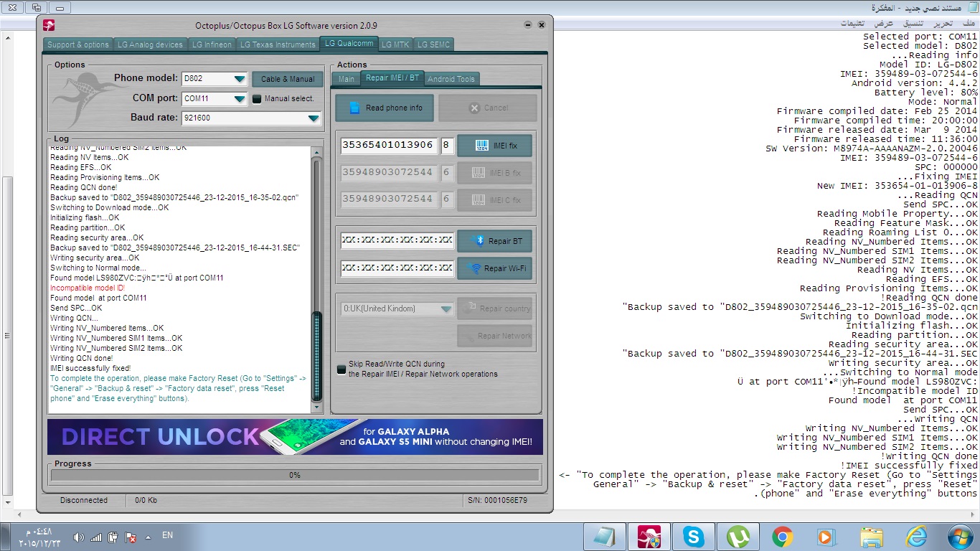
Task: Click the IMEI A number input field
Action: 388,145
